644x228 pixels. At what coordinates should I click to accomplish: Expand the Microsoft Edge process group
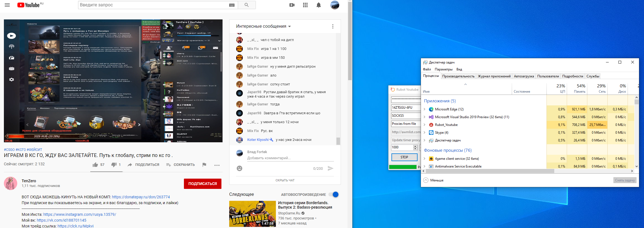click(x=425, y=109)
